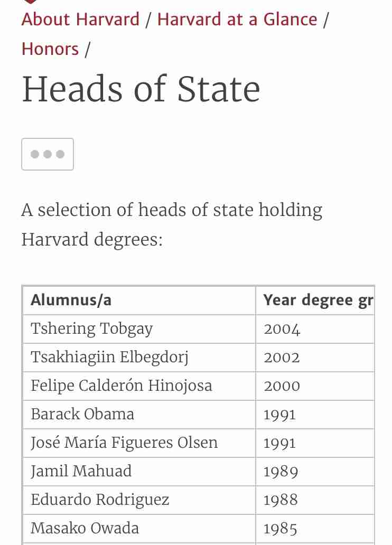
Task: Select the Tsakhiagiin Elbegdorj name cell
Action: click(x=139, y=358)
